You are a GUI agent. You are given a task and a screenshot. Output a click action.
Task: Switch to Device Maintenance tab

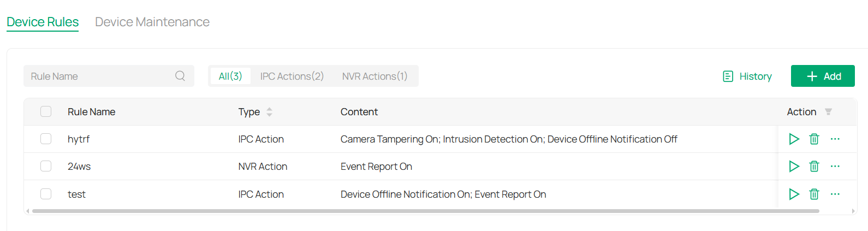pyautogui.click(x=152, y=22)
